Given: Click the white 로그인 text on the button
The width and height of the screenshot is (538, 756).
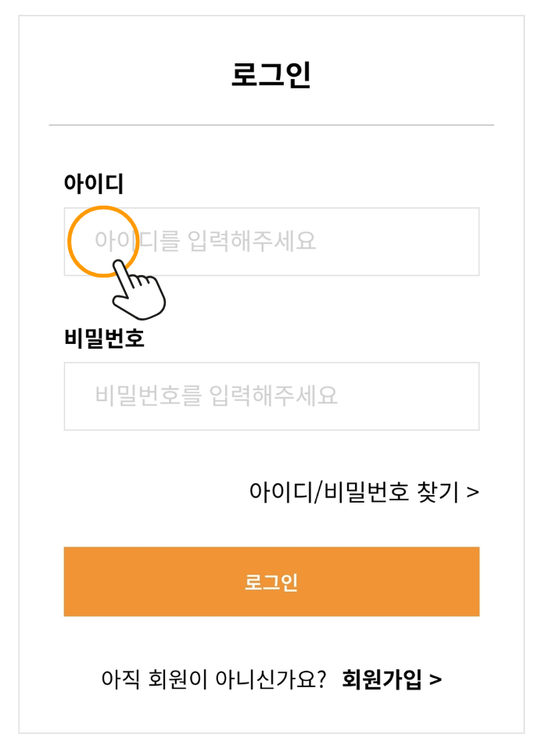Looking at the screenshot, I should tap(271, 582).
